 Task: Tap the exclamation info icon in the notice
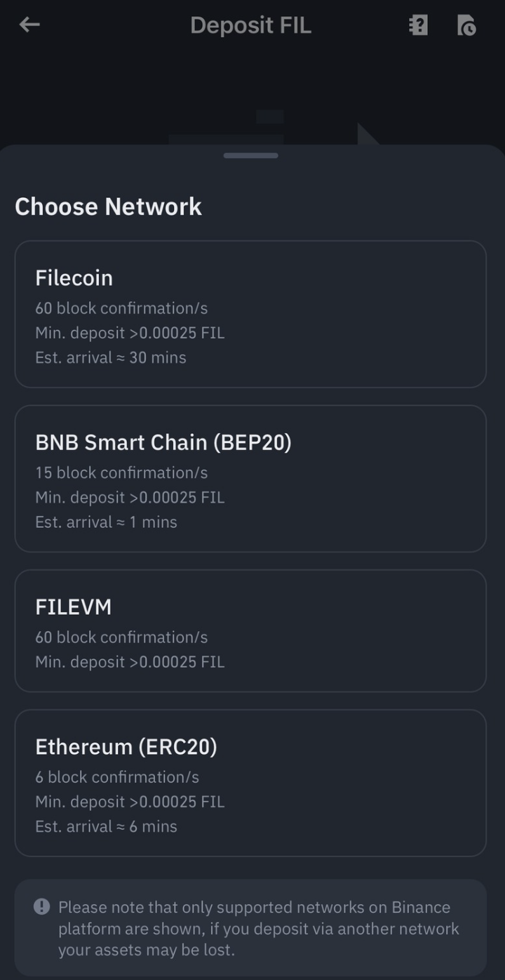(x=42, y=906)
